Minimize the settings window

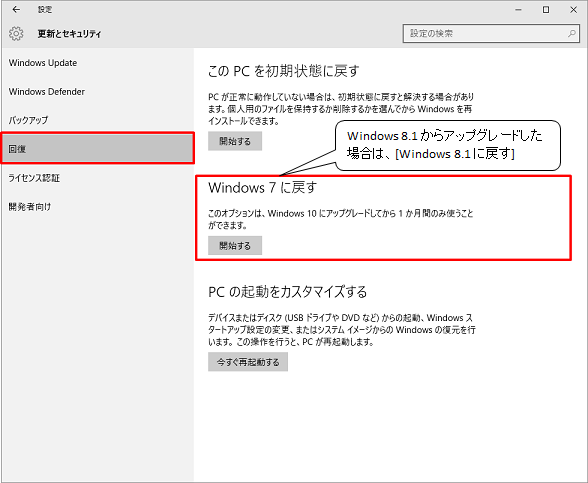point(518,10)
